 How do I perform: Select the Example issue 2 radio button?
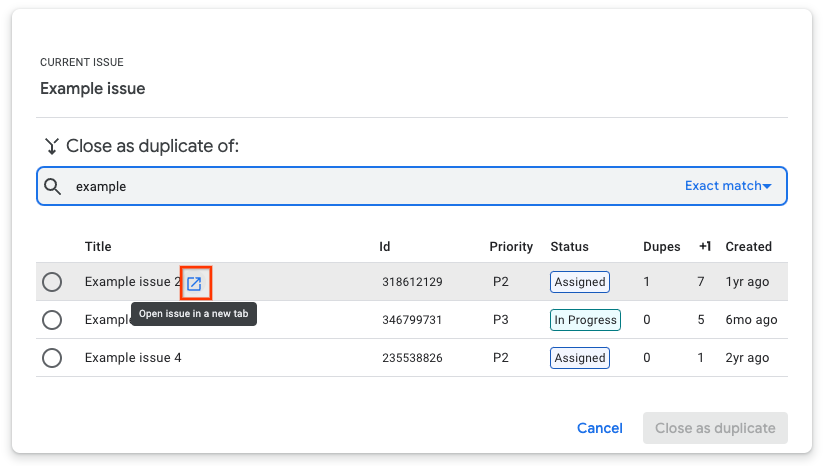pyautogui.click(x=52, y=282)
